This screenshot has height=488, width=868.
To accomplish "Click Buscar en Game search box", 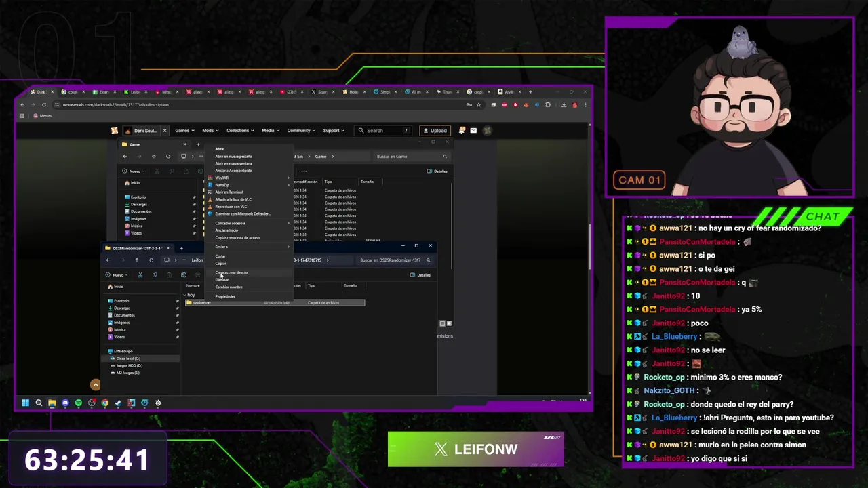I will pyautogui.click(x=412, y=156).
